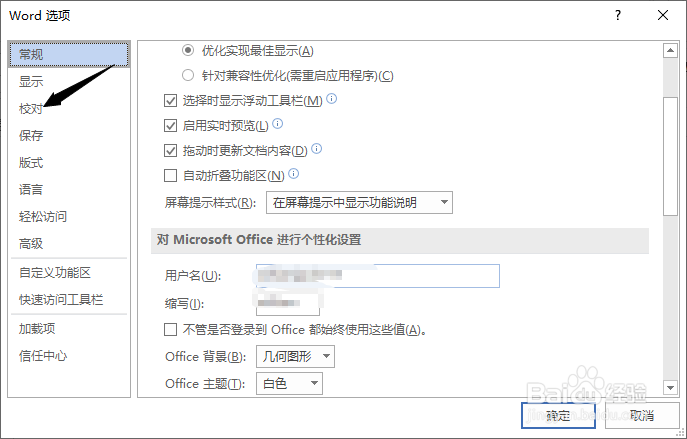Viewport: 687px width, 439px height.
Task: Enable 自动折叠功能区 checkbox
Action: (170, 175)
